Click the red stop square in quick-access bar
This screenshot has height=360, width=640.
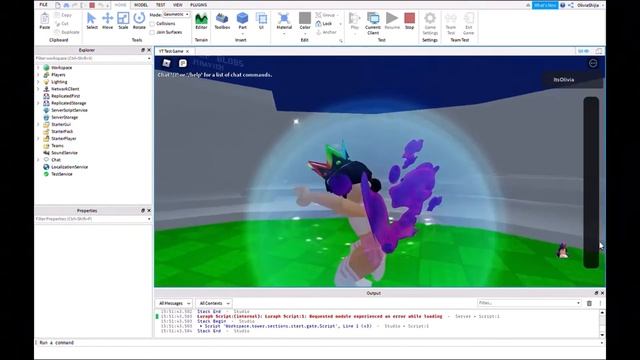click(x=92, y=5)
